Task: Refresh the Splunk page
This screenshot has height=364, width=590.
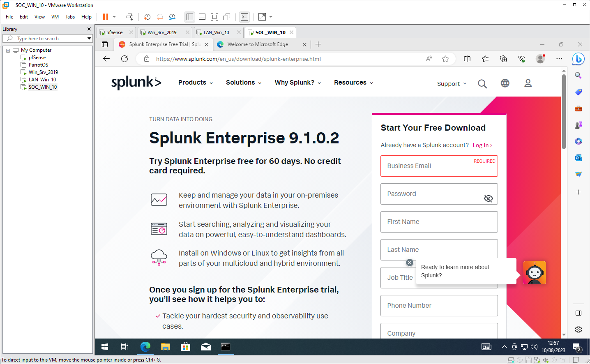Action: point(124,59)
